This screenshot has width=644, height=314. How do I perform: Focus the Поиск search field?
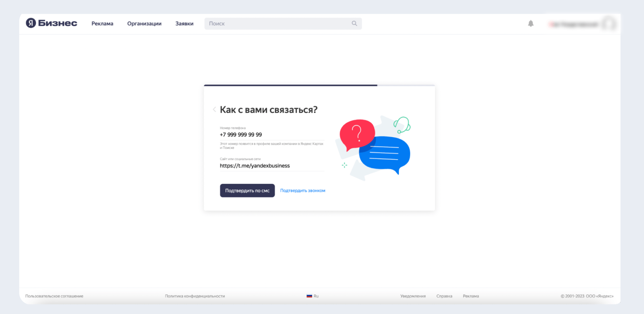tap(283, 24)
